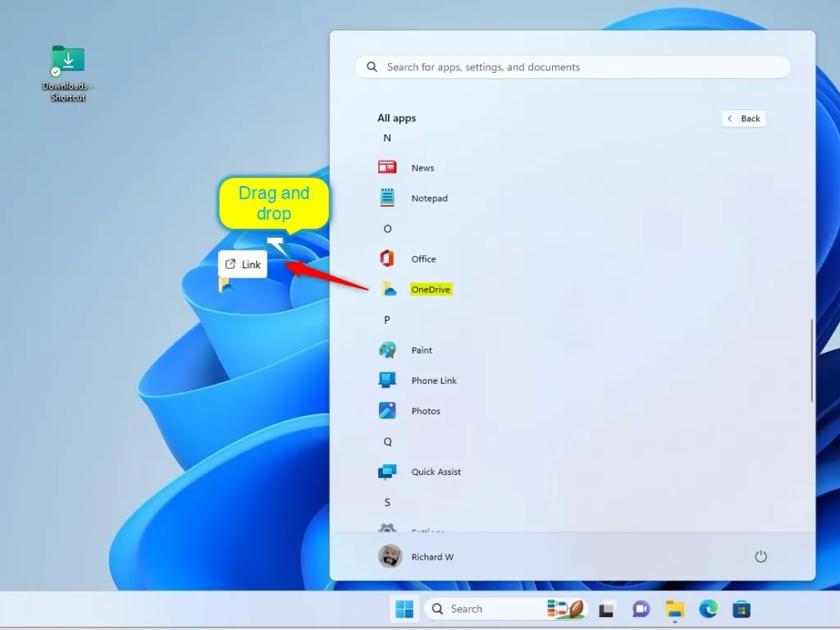
Task: Click the N letter header
Action: pos(387,138)
